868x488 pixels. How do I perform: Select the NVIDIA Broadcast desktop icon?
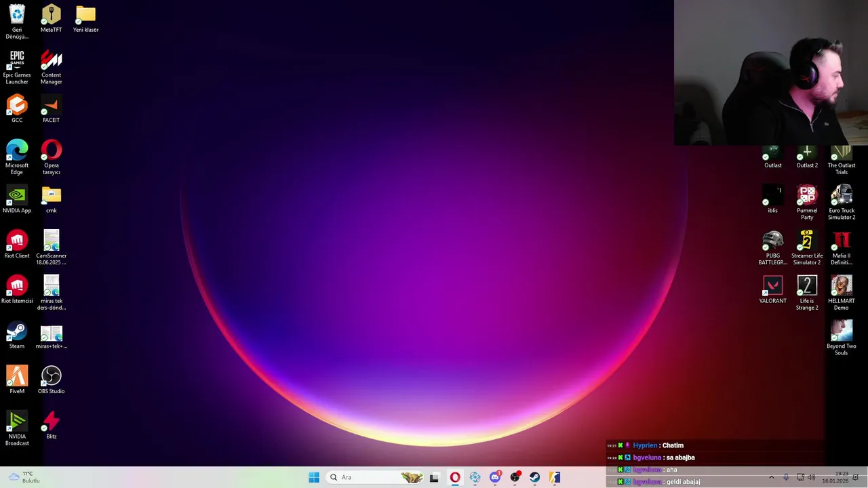point(17,428)
